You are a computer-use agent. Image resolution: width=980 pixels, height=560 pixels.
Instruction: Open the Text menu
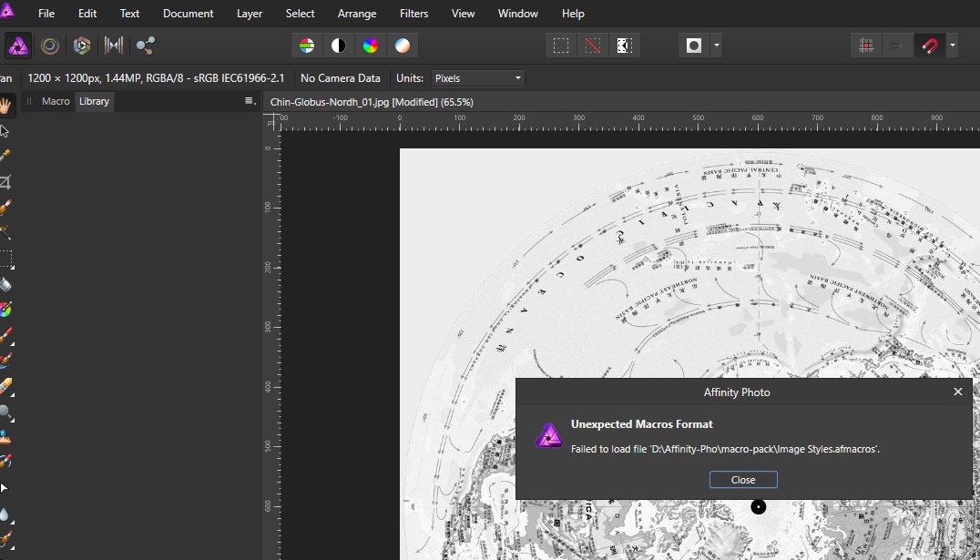[129, 13]
